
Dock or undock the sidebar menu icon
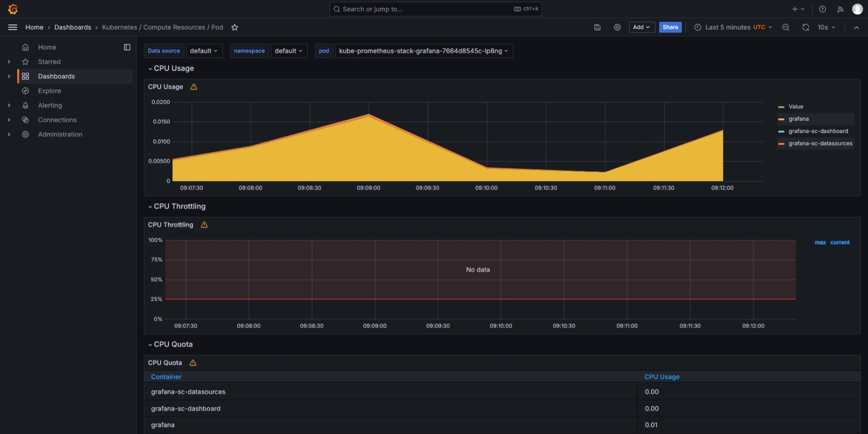coord(127,47)
